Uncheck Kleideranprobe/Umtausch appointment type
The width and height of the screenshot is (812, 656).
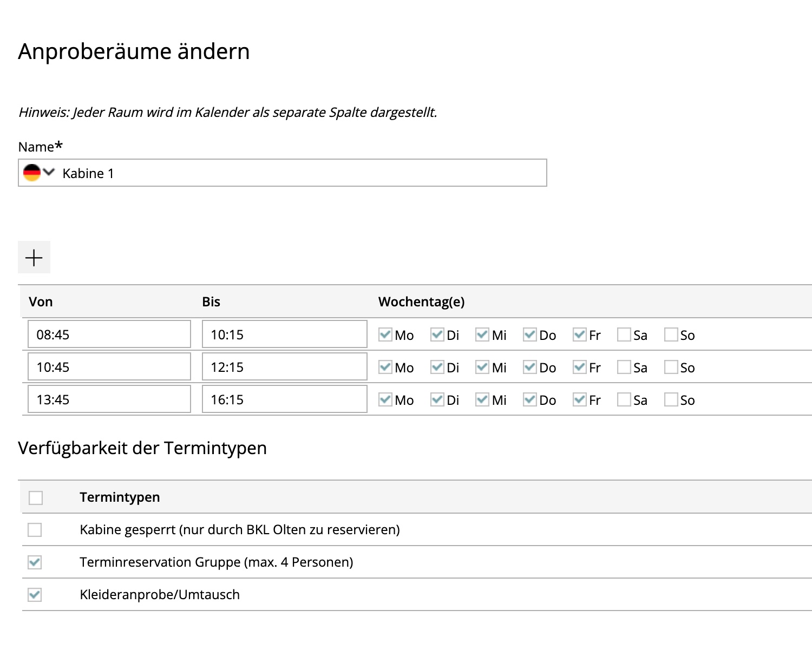pos(35,595)
